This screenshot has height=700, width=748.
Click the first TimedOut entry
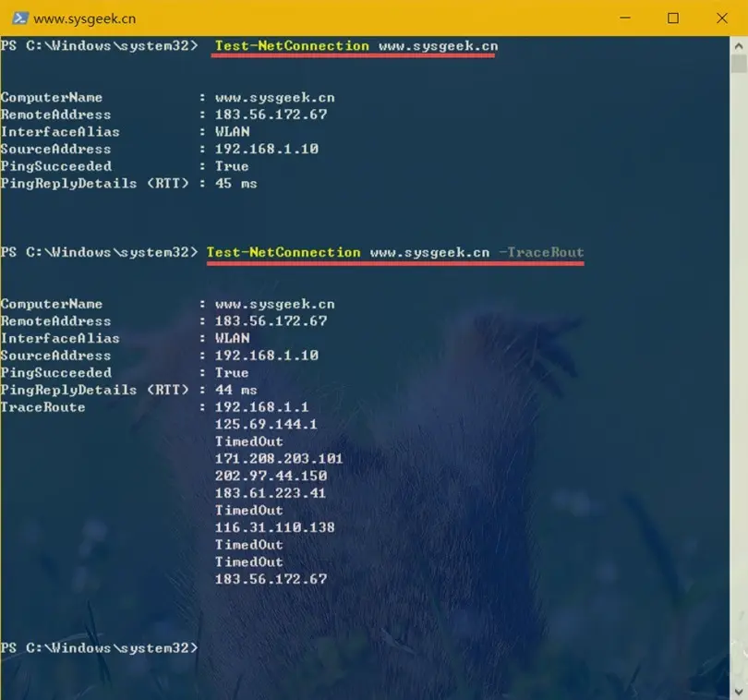coord(248,441)
